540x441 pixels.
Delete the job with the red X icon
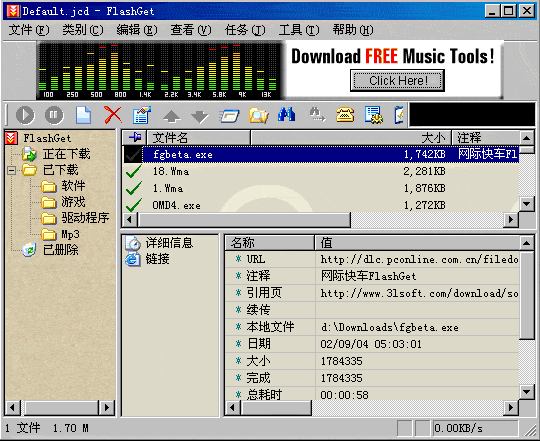[x=113, y=115]
